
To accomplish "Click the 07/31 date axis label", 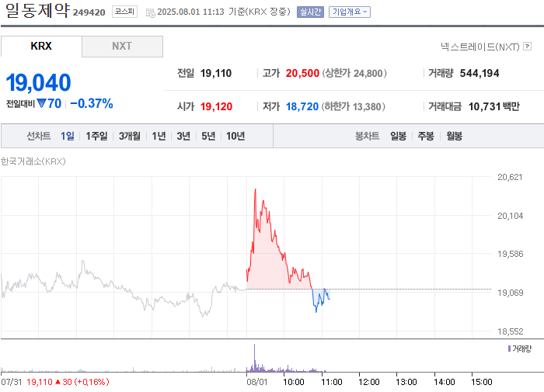I will click(x=12, y=382).
